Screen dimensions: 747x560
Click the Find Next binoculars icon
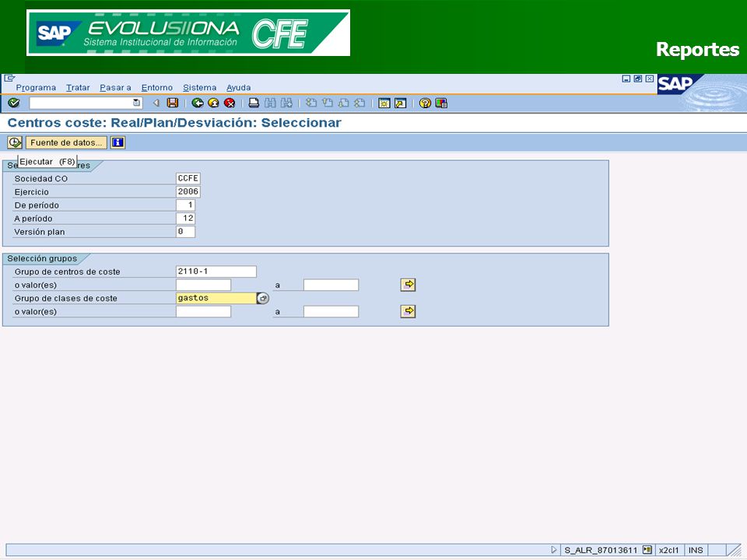[286, 103]
